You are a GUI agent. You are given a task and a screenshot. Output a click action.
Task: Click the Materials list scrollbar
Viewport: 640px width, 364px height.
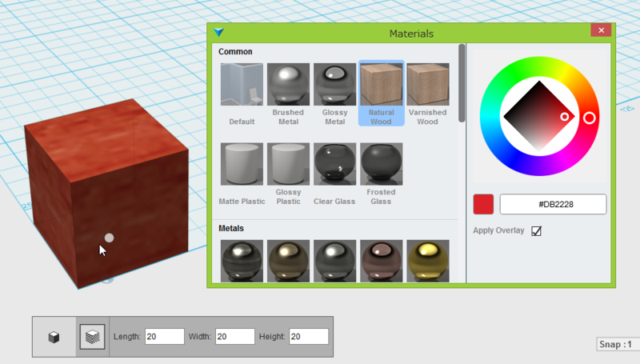(462, 83)
